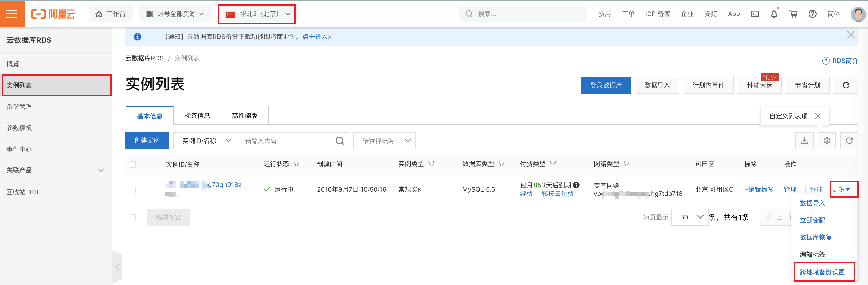Viewport: 868px width, 285px height.
Task: Click the 云数据库RDS breadcrumb
Action: 144,58
